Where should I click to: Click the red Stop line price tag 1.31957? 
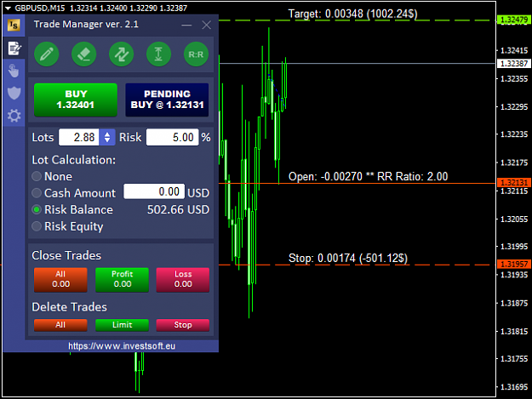tap(514, 264)
